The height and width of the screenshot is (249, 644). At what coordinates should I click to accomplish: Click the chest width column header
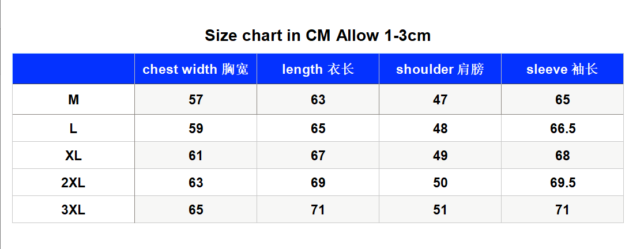tap(195, 69)
